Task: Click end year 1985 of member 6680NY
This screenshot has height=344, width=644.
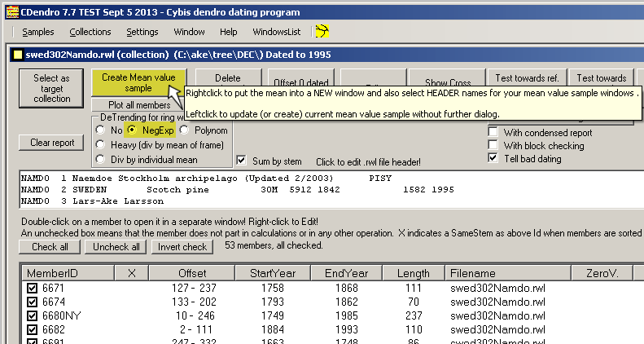Action: coord(347,315)
